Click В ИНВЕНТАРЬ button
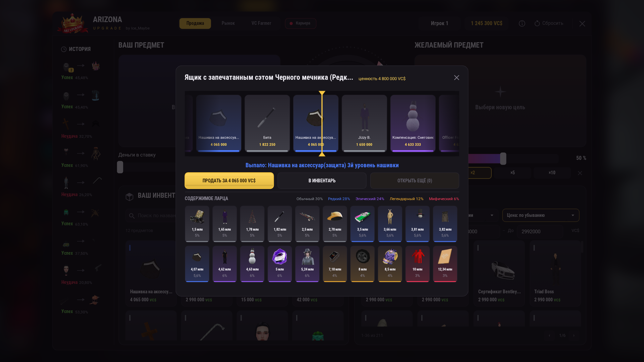This screenshot has width=644, height=362. (322, 181)
